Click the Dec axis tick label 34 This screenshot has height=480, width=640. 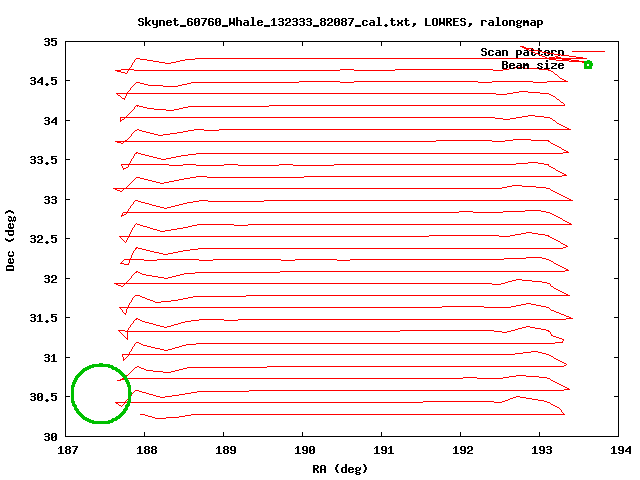[x=51, y=121]
